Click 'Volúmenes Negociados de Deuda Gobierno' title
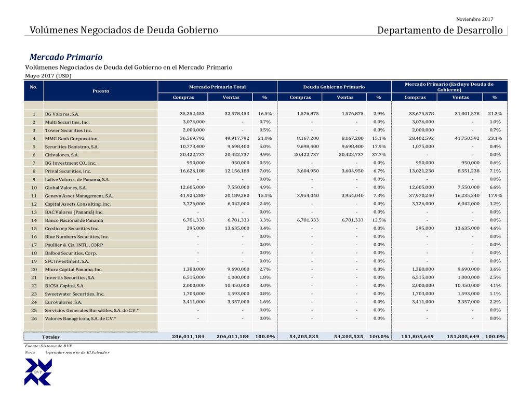This screenshot has width=532, height=399. [x=124, y=30]
